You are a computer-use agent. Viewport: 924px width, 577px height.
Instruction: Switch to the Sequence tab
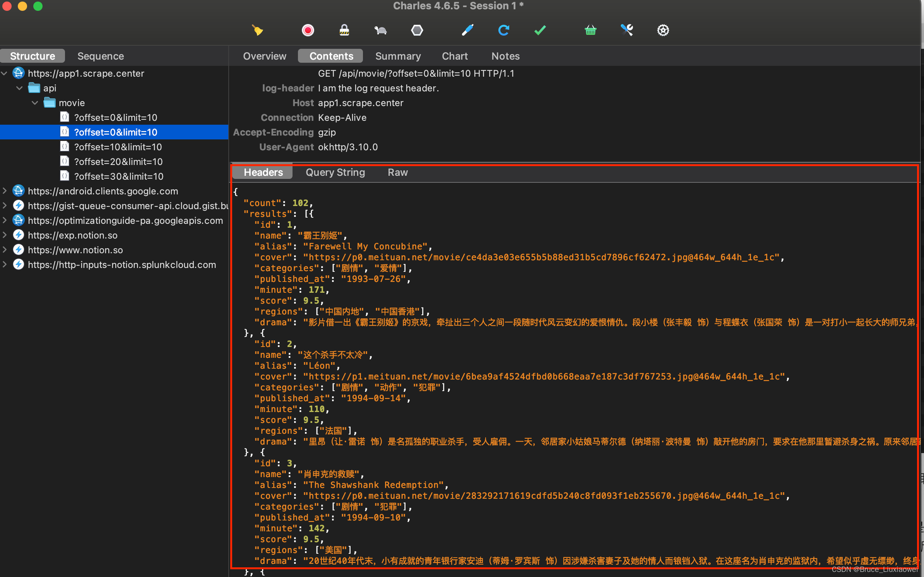click(x=101, y=56)
